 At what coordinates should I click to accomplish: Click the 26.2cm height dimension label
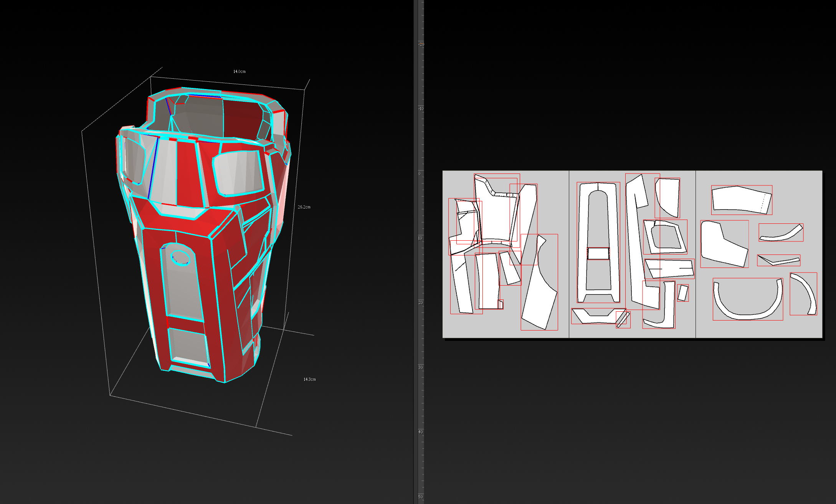[x=304, y=207]
